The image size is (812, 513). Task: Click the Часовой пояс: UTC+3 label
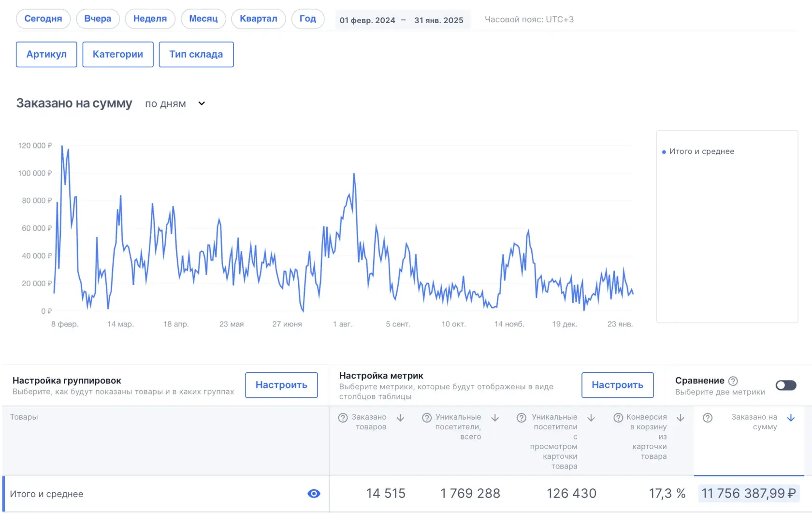(529, 19)
